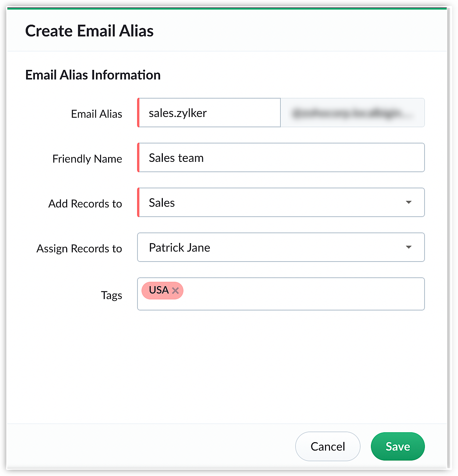Click the Tags field label
This screenshot has width=458, height=476.
coord(112,295)
